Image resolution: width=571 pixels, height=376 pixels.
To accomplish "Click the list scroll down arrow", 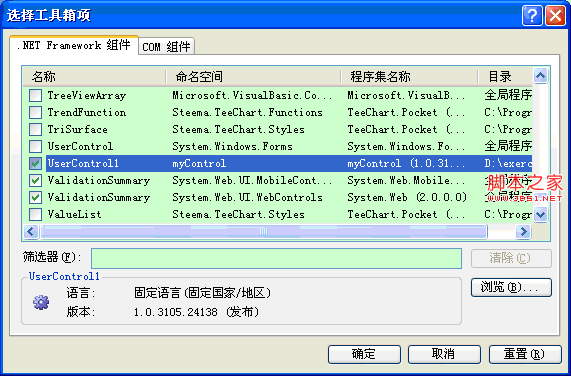I will (540, 214).
